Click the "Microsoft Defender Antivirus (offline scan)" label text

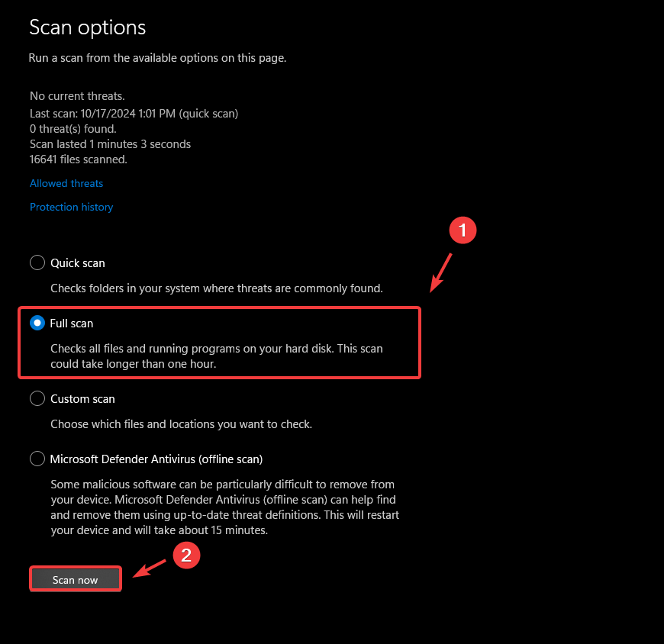point(156,459)
